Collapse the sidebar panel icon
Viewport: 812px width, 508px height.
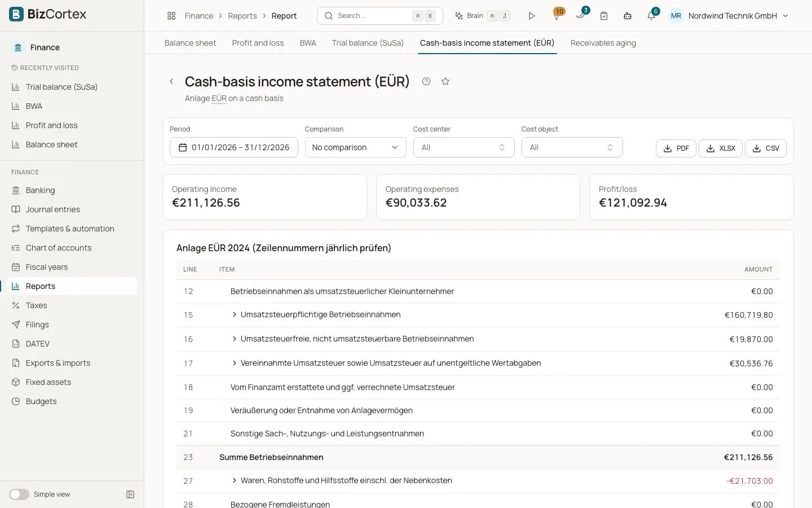130,494
